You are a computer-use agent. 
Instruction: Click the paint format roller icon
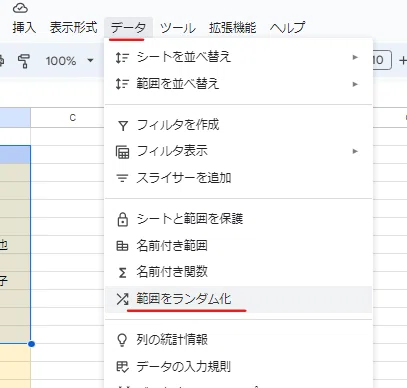24,61
